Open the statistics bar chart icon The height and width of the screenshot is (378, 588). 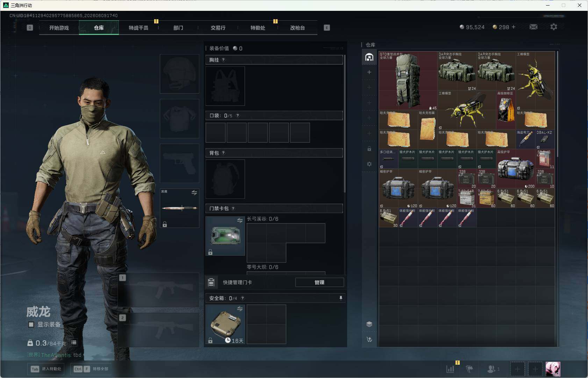450,369
